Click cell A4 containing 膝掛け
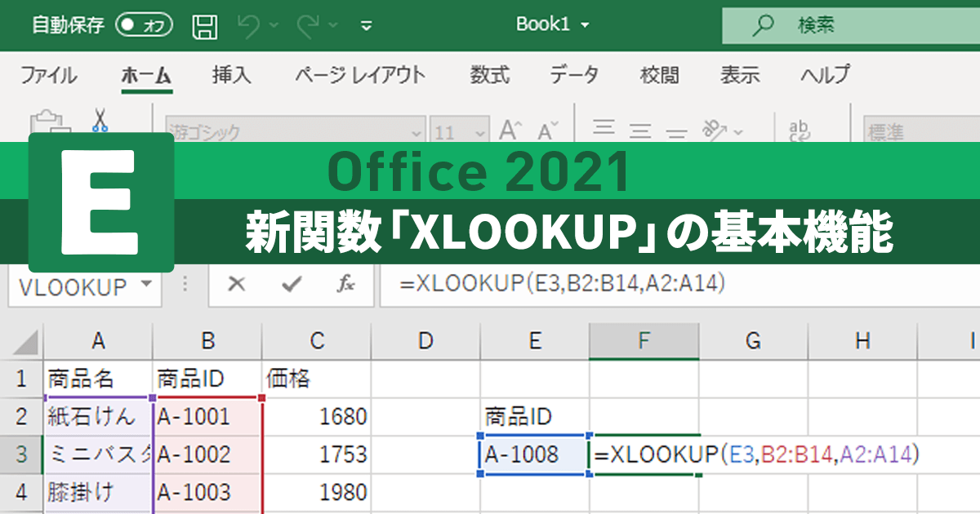This screenshot has width=980, height=514. coord(98,492)
